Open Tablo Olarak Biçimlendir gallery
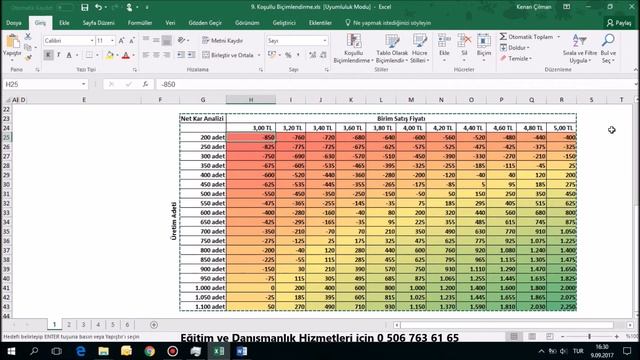640x360 pixels. pos(391,49)
